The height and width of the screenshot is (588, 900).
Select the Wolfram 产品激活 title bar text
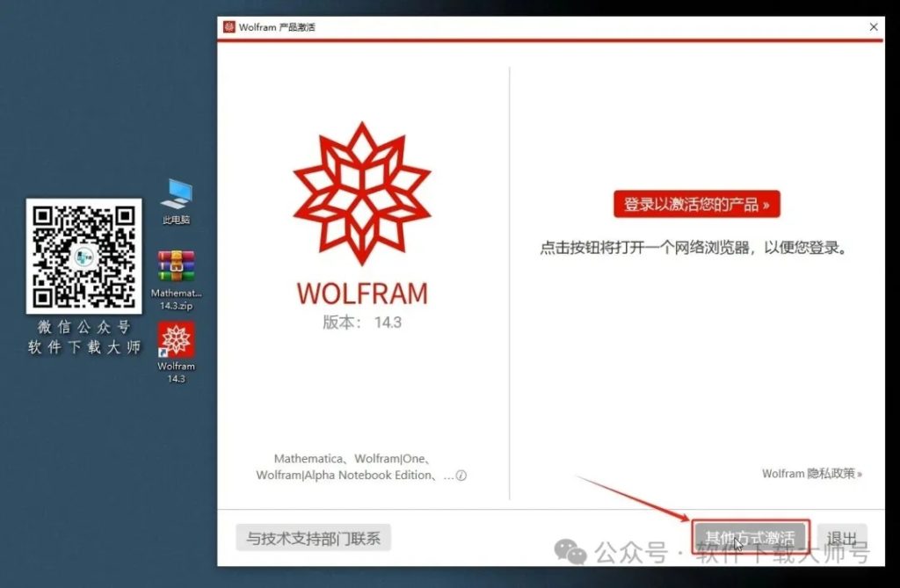pos(272,26)
